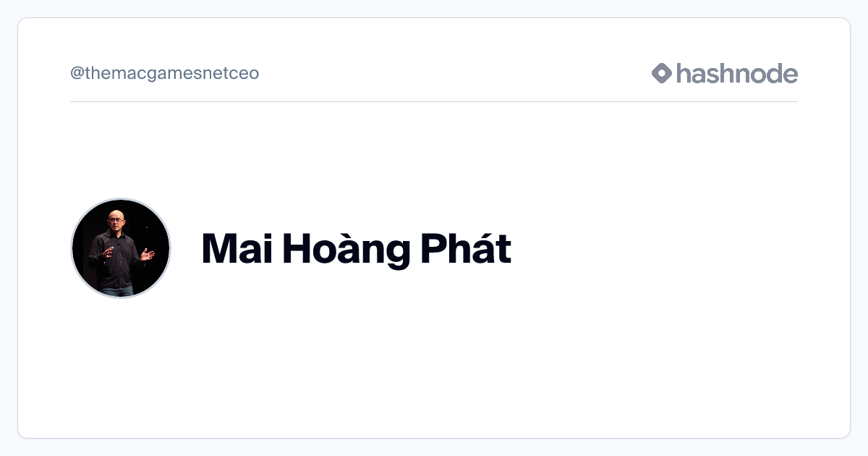Screen dimensions: 868x456
Task: Click the white hole inside the Hashnode diamond
Action: [662, 73]
